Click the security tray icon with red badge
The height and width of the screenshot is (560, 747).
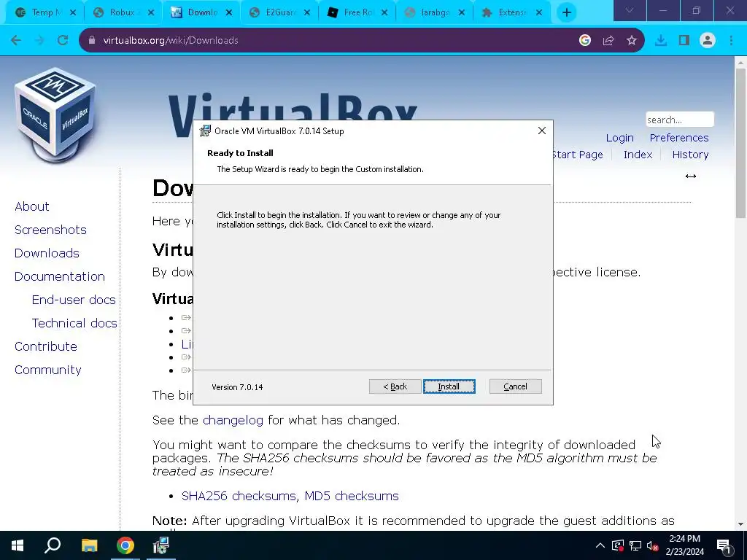point(618,545)
